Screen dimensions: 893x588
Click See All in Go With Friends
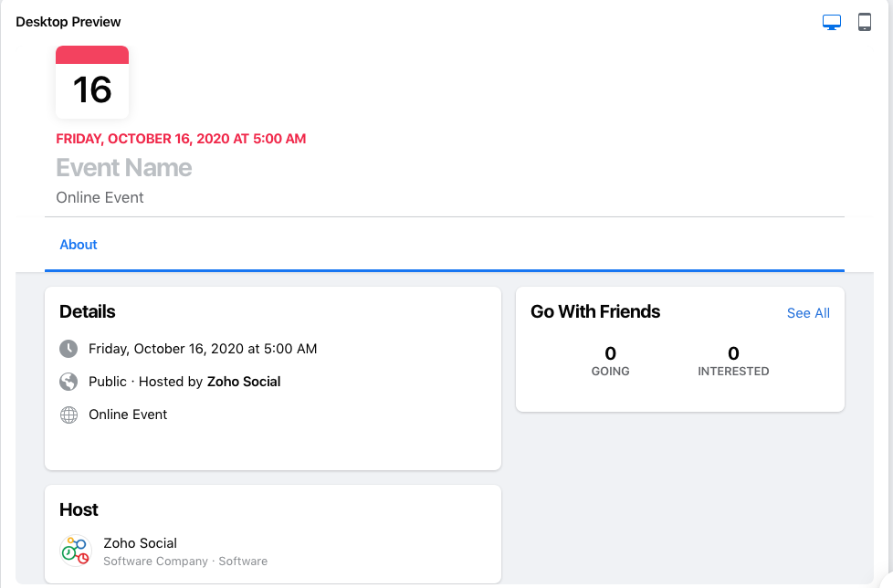(808, 313)
